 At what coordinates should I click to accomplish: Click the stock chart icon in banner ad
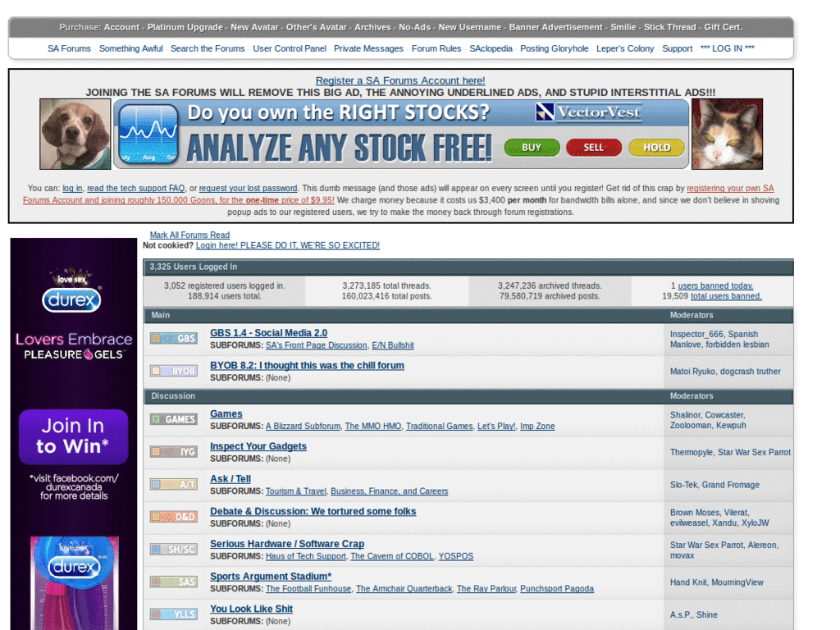click(x=148, y=134)
